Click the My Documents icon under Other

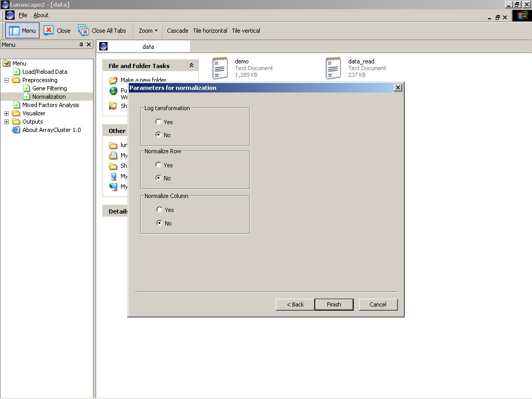113,156
